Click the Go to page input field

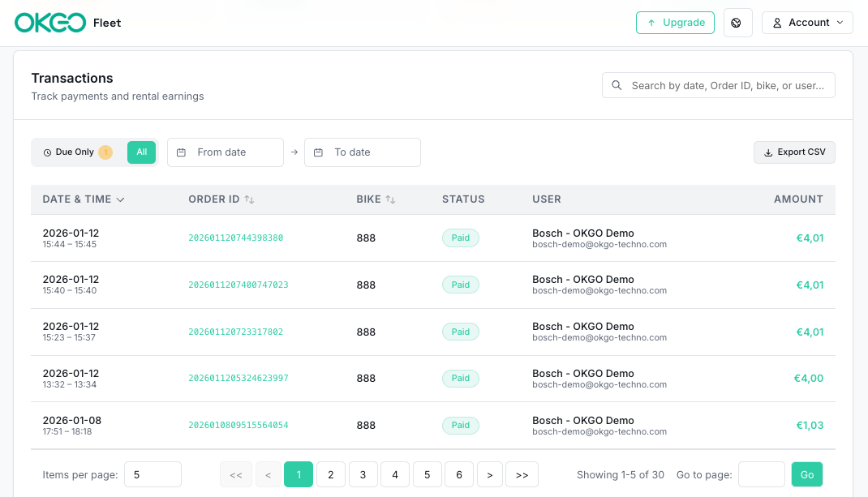(x=761, y=475)
